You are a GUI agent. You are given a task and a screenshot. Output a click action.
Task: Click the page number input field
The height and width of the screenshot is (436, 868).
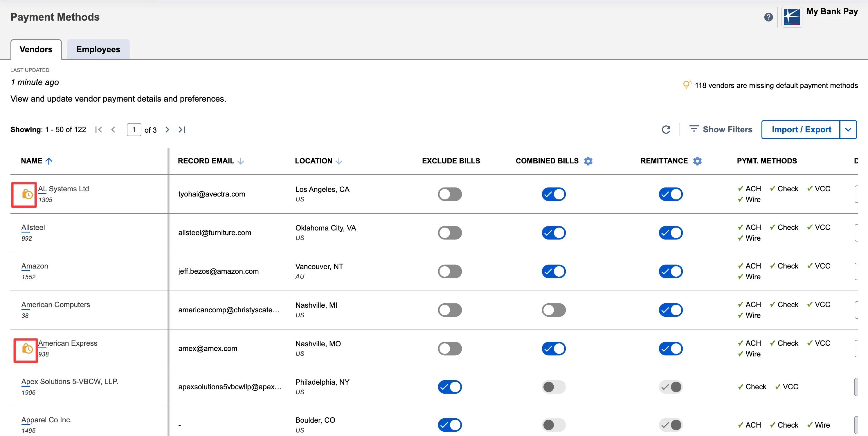(x=134, y=129)
